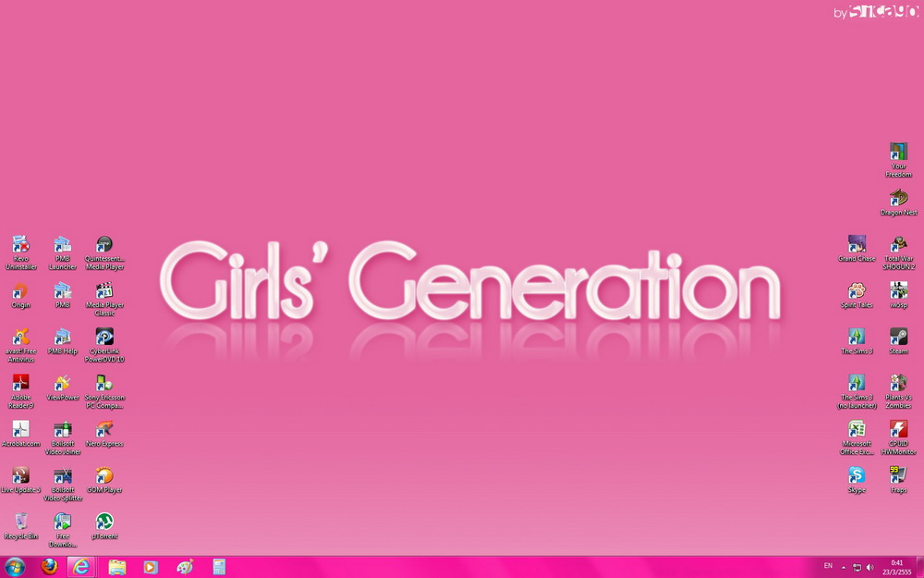Open Calculator from the taskbar

pyautogui.click(x=219, y=568)
